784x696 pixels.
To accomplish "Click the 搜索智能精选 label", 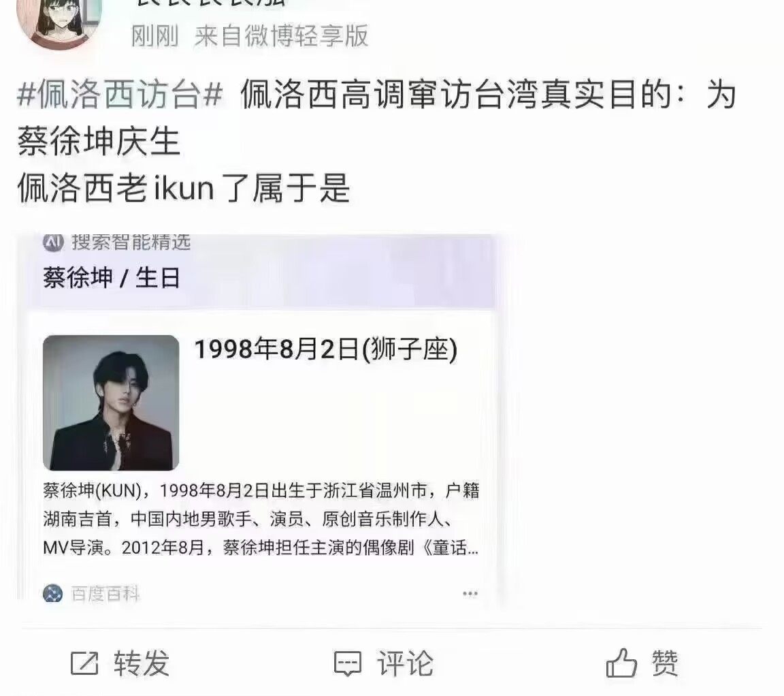I will pos(131,242).
